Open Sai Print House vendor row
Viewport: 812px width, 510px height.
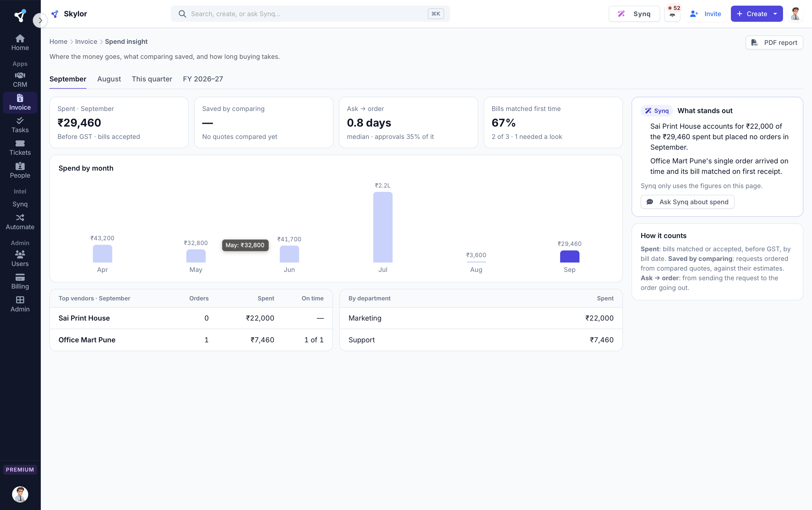(x=191, y=318)
